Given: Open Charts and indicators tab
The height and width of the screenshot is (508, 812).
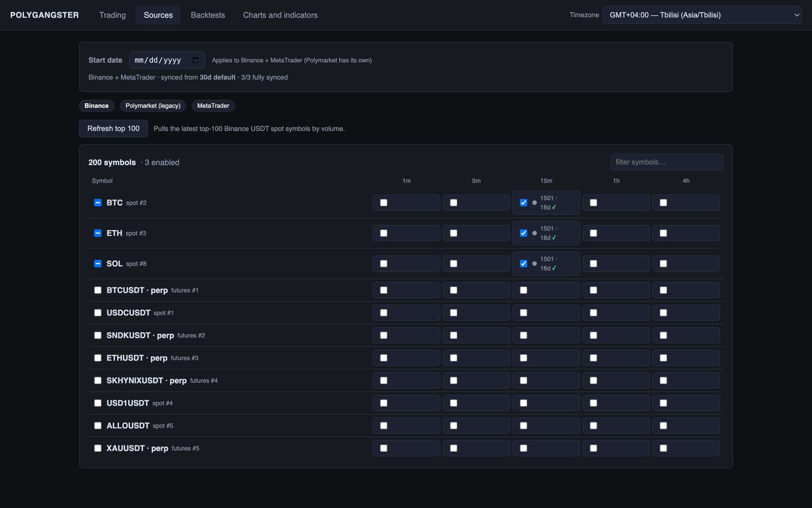Looking at the screenshot, I should point(280,15).
